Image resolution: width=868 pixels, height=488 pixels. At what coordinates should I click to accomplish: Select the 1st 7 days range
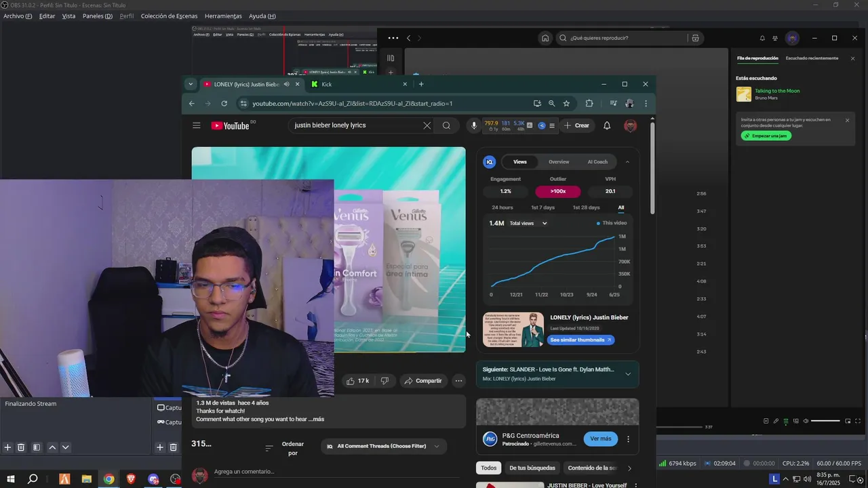(x=542, y=207)
